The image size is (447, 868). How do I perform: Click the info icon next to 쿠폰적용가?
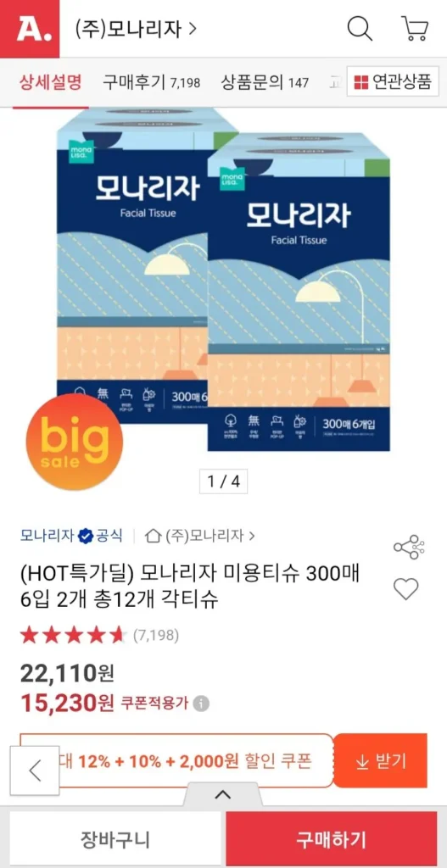[202, 704]
